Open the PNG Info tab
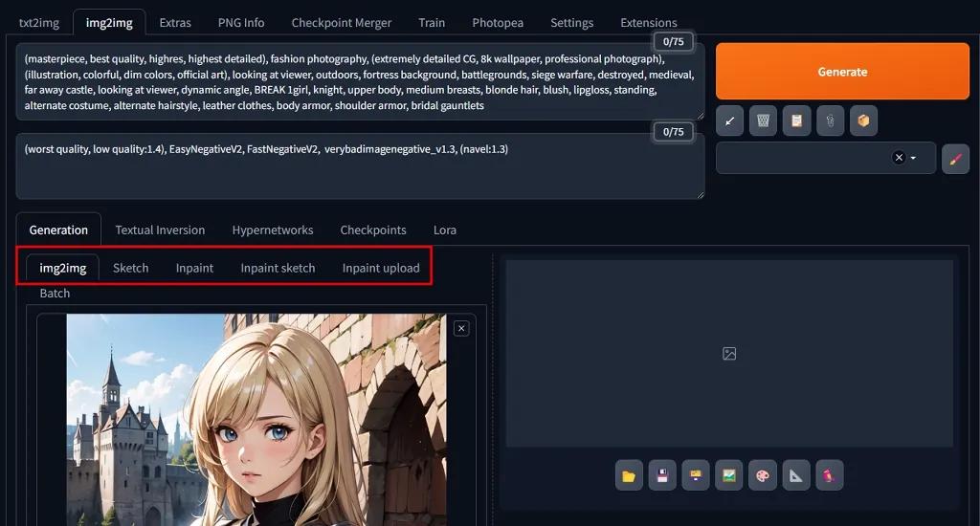This screenshot has width=980, height=526. (241, 23)
